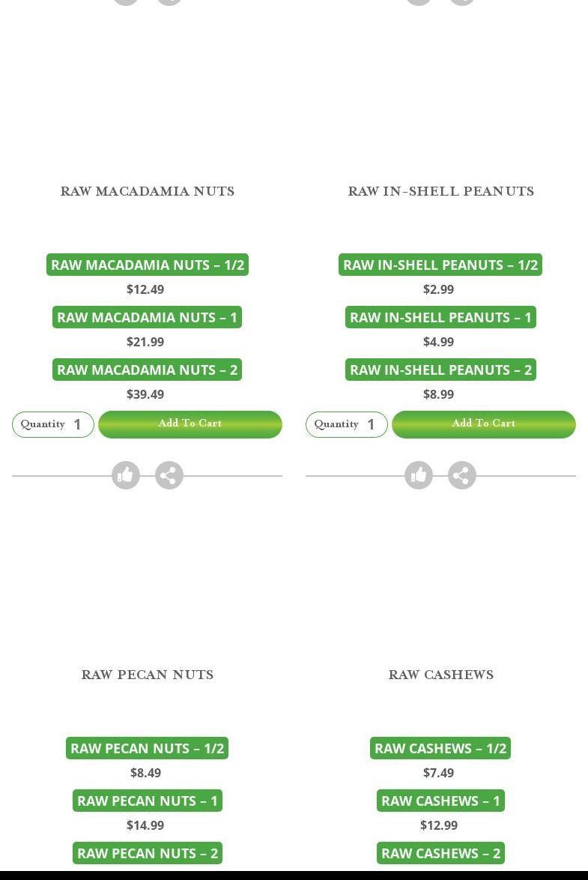Click quantity field for Macadamia Nuts
The height and width of the screenshot is (880, 588).
[x=78, y=425]
